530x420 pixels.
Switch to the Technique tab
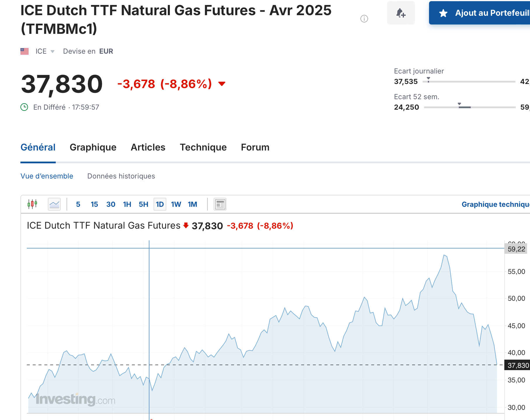point(203,147)
